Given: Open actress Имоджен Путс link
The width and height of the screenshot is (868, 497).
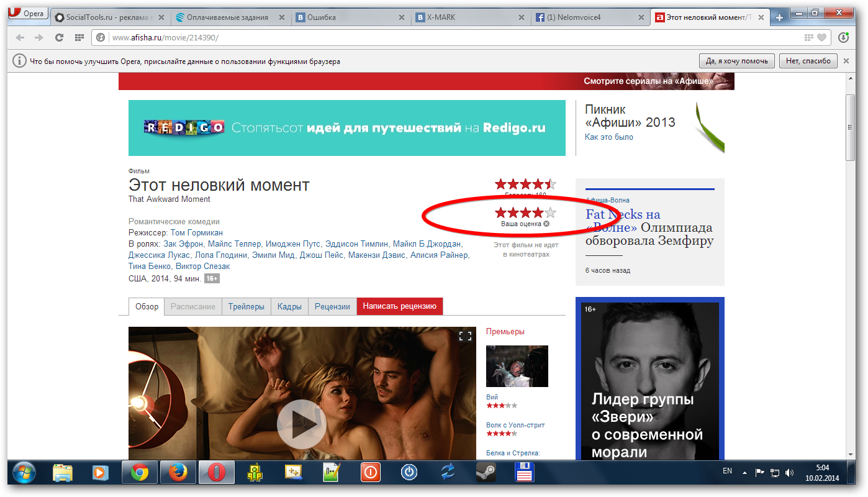Looking at the screenshot, I should (x=292, y=244).
